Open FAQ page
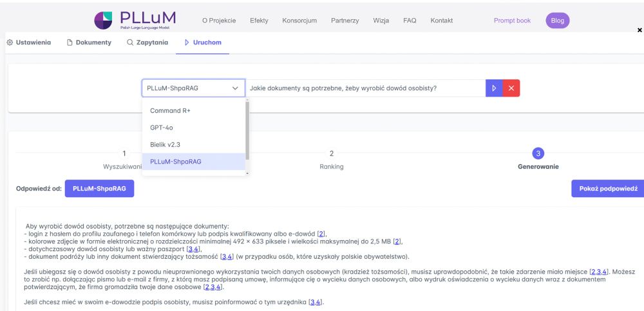The image size is (644, 311). pos(410,21)
